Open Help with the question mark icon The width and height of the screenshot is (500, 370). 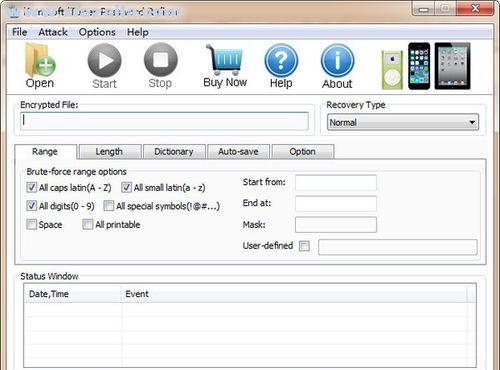[x=281, y=66]
